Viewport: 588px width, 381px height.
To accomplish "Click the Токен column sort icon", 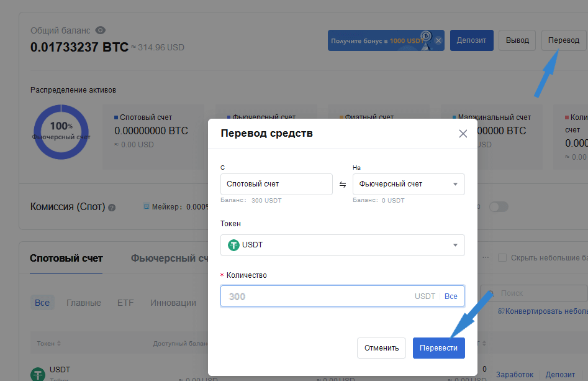I will click(59, 344).
